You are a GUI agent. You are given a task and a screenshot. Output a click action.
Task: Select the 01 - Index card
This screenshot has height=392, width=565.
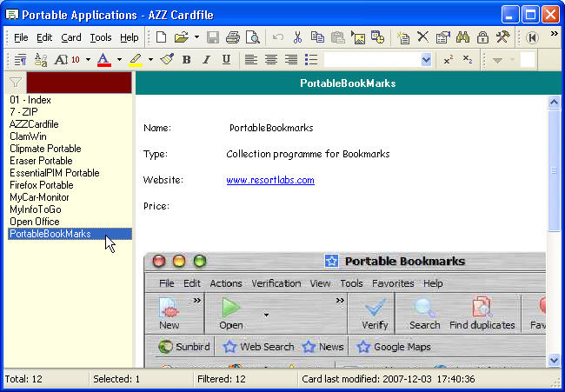pos(70,100)
